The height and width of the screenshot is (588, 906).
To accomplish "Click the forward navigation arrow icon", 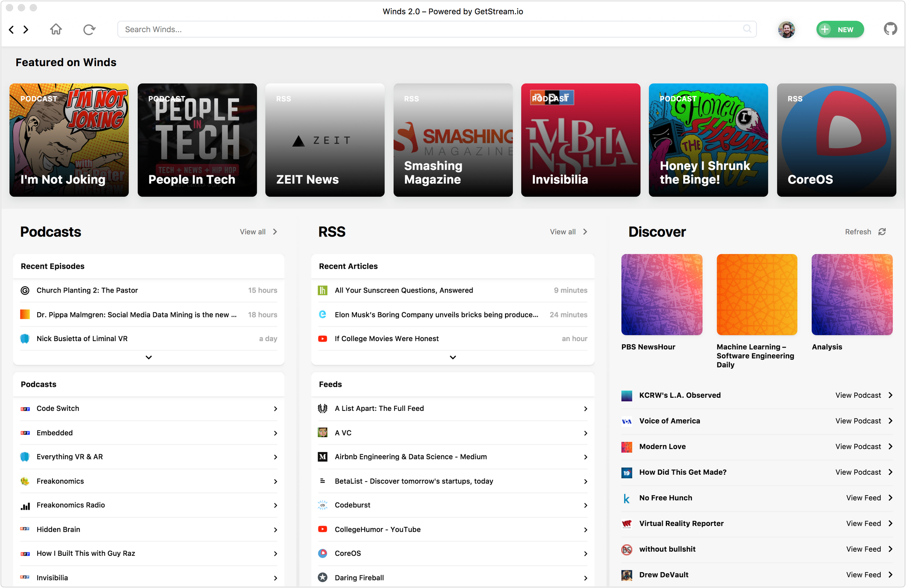I will click(x=25, y=29).
